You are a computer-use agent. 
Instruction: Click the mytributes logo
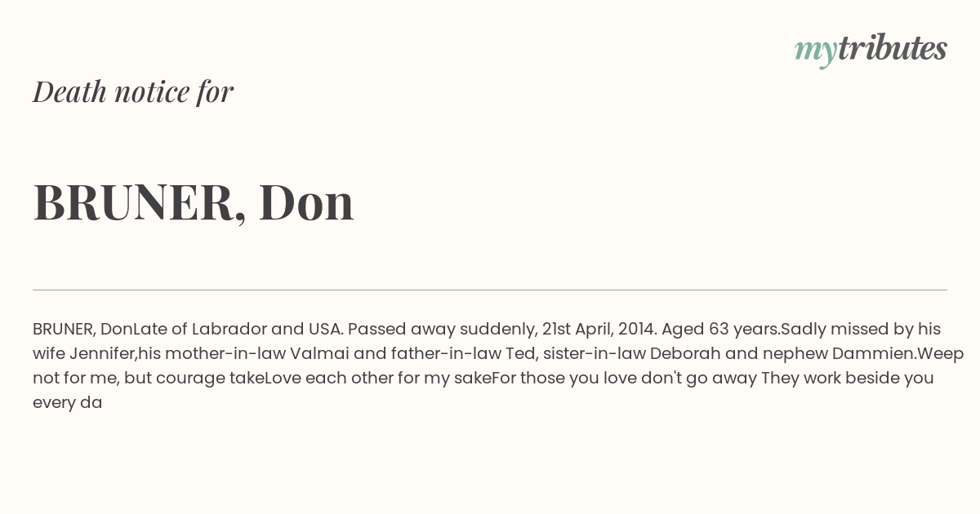click(x=871, y=49)
